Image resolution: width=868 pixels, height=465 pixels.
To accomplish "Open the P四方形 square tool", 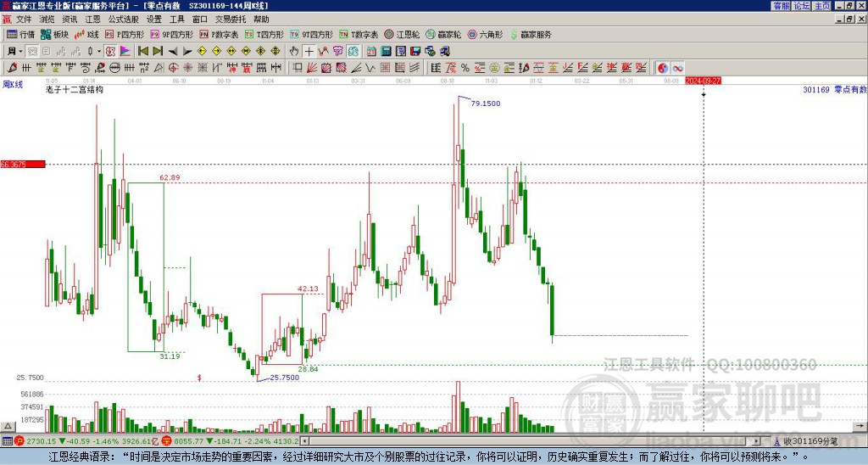I will [125, 34].
